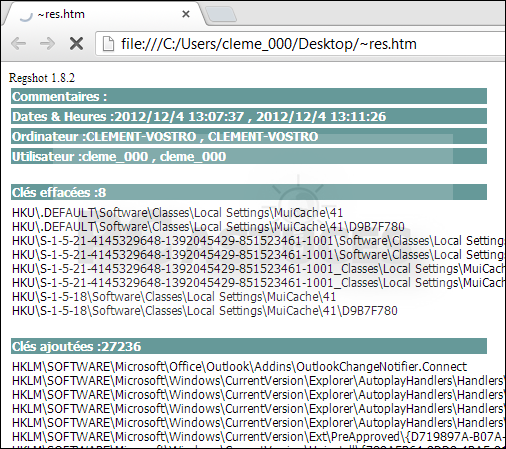Close the ~res.htm tab
Image resolution: width=506 pixels, height=449 pixels.
pos(186,14)
